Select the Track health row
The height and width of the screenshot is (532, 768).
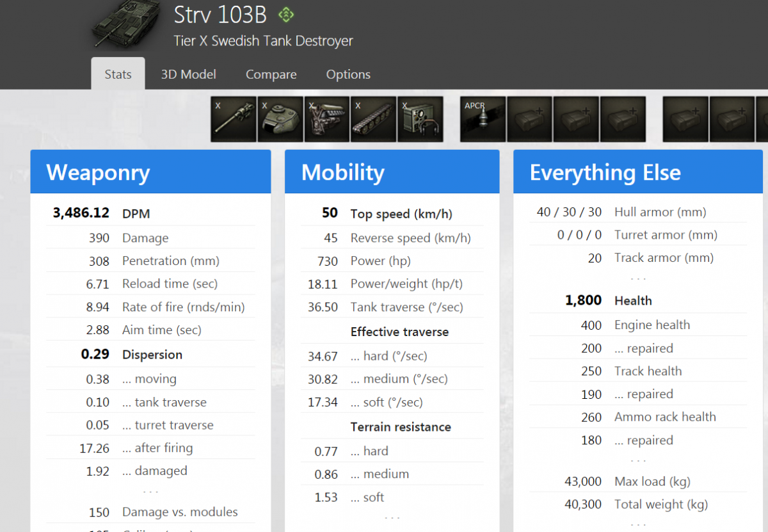click(638, 371)
